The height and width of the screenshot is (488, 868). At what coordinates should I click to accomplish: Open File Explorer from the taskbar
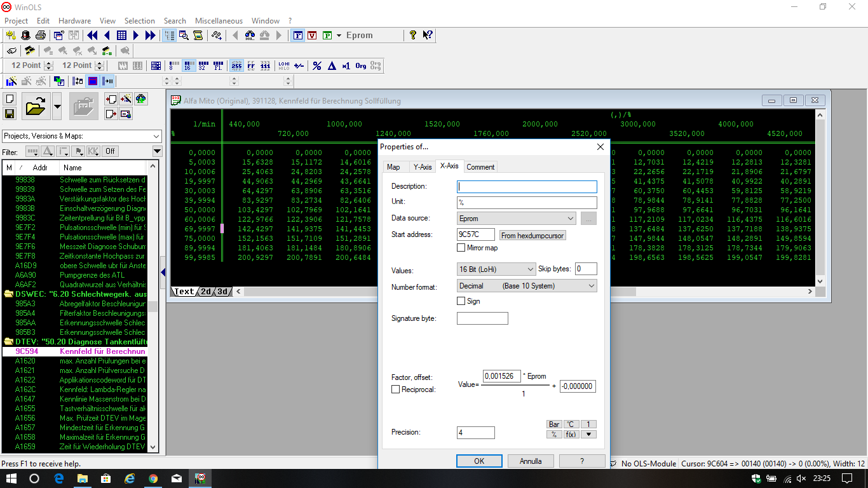(x=82, y=478)
